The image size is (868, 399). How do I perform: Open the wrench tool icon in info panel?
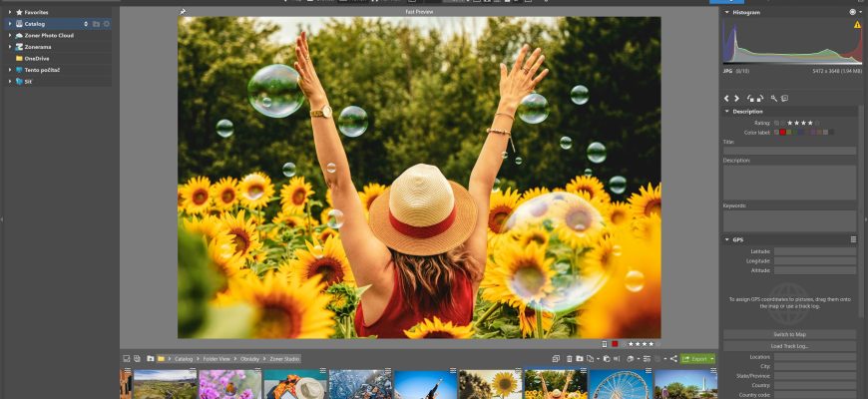(774, 98)
